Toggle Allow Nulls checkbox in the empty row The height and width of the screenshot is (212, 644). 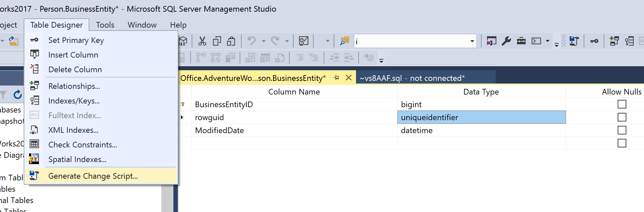622,143
